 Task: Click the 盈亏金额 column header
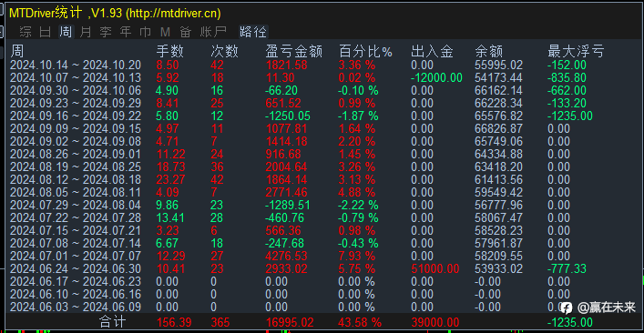[x=294, y=52]
